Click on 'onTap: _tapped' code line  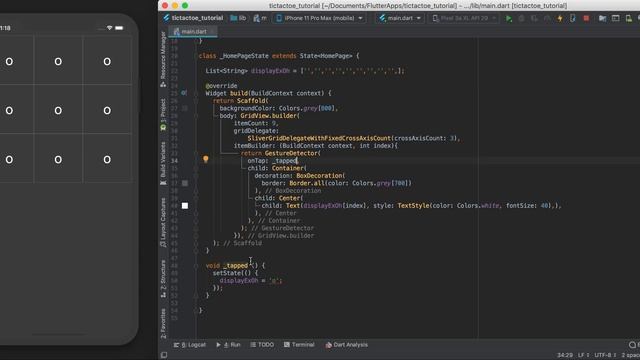pyautogui.click(x=272, y=161)
